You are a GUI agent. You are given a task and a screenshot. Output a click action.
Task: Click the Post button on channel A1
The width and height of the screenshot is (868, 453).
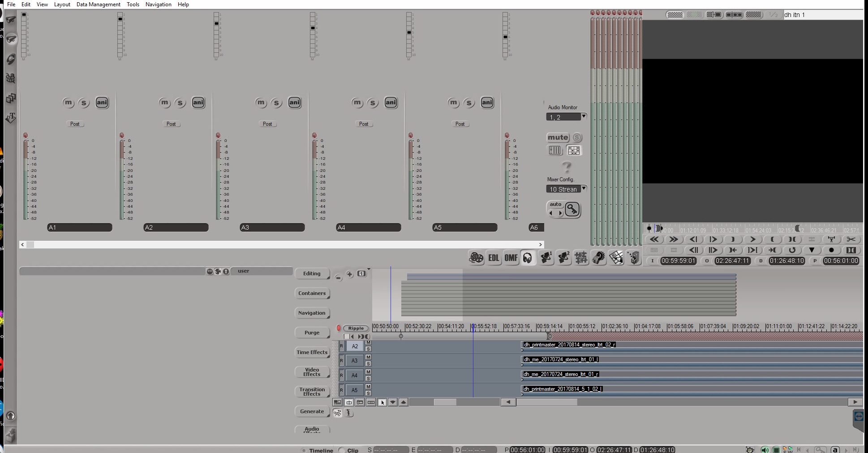pos(75,124)
